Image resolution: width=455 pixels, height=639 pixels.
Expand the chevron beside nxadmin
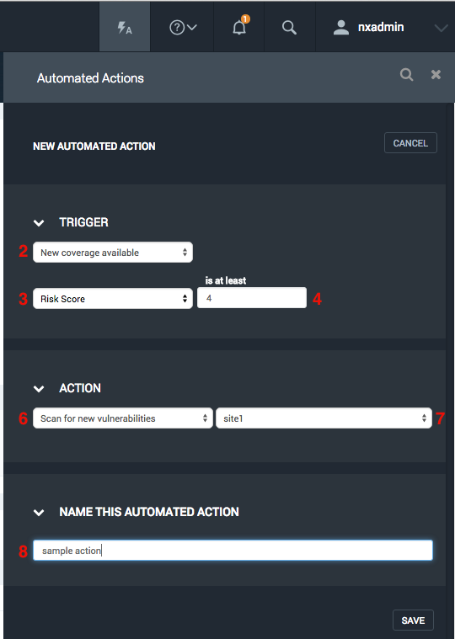(441, 28)
